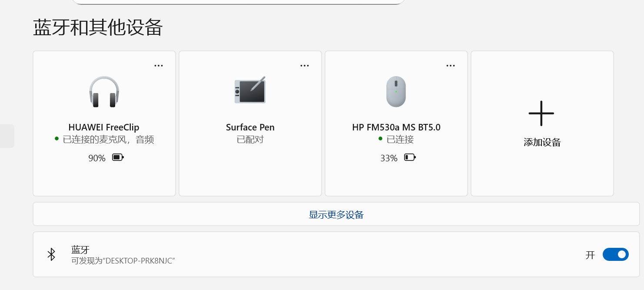Click the HUAWEI FreeClip battery icon

click(118, 157)
